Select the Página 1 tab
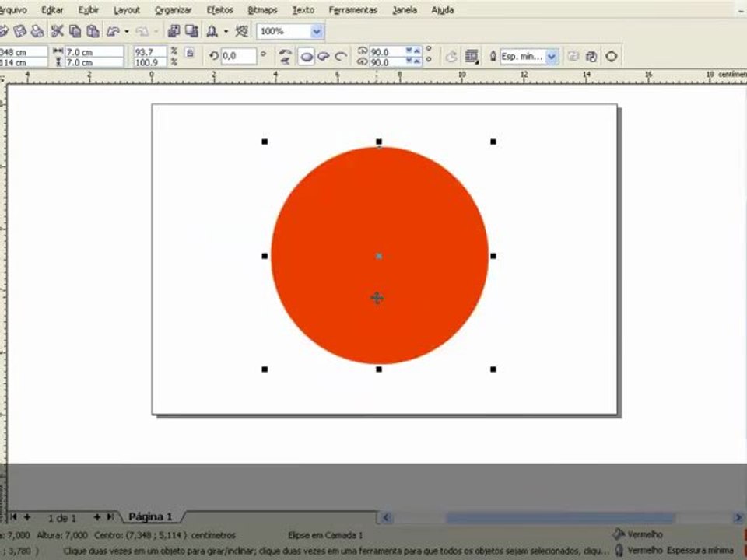This screenshot has height=560, width=747. [150, 516]
